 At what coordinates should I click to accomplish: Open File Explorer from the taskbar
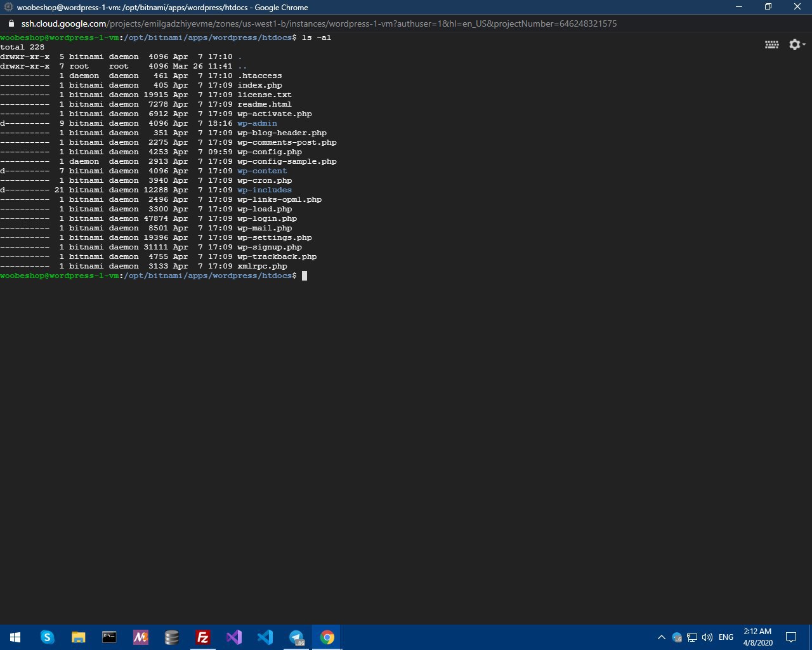78,637
